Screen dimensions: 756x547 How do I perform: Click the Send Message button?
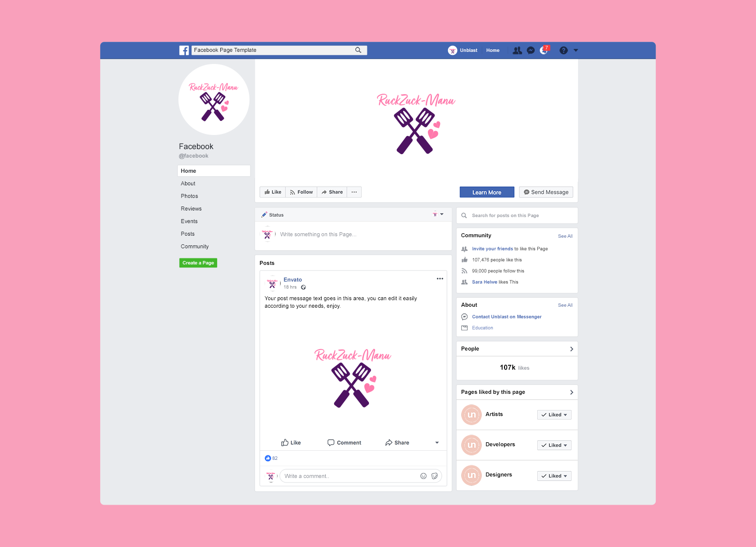pyautogui.click(x=546, y=192)
